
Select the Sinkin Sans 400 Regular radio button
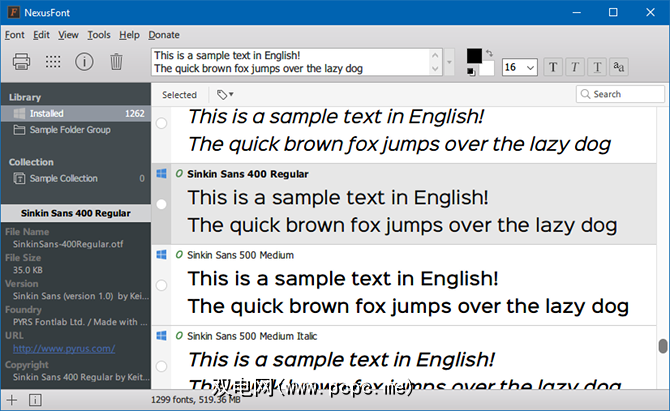click(162, 204)
